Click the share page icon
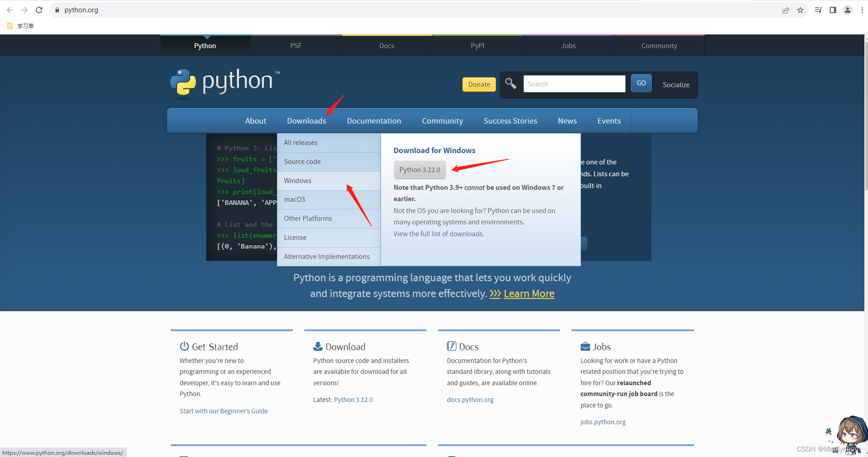The height and width of the screenshot is (457, 868). (786, 10)
